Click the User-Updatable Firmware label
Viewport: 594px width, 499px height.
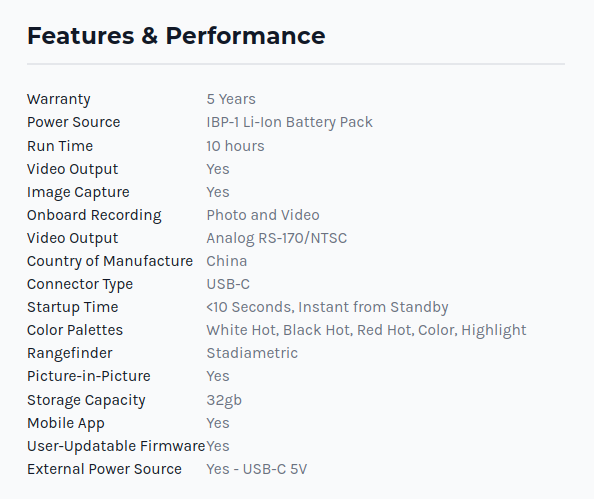(x=116, y=447)
